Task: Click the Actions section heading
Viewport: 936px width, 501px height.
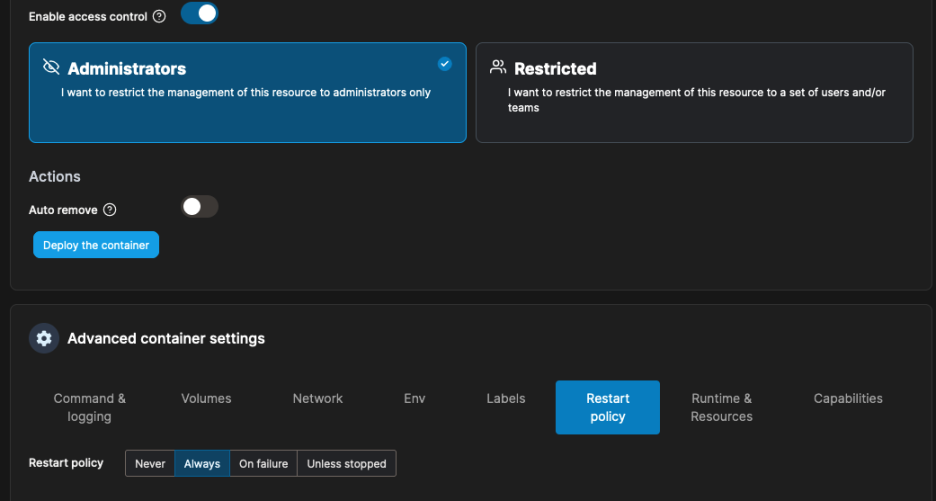Action: tap(54, 177)
